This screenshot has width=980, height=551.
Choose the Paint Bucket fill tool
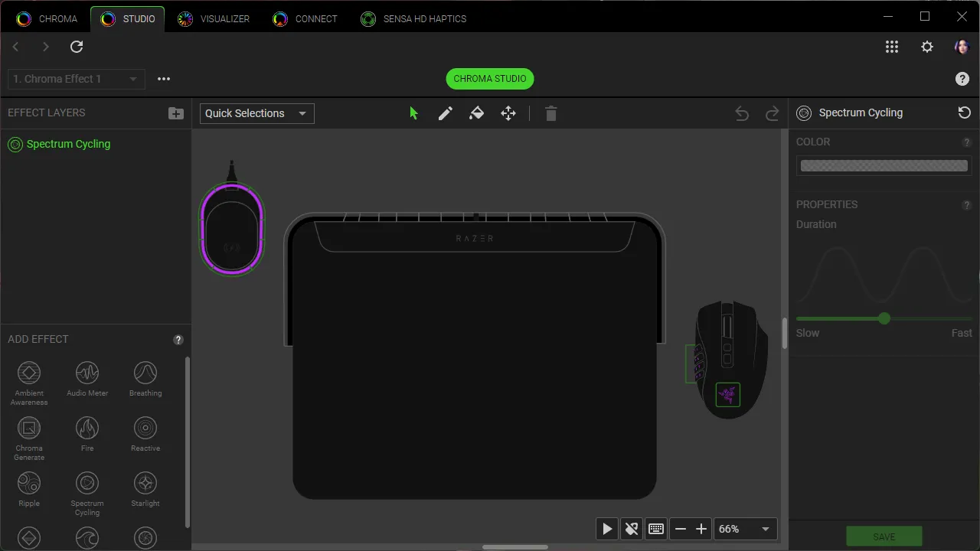pos(476,113)
